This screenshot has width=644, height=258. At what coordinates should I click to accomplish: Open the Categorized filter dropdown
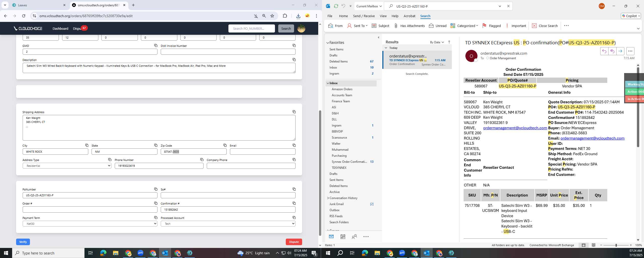point(464,26)
